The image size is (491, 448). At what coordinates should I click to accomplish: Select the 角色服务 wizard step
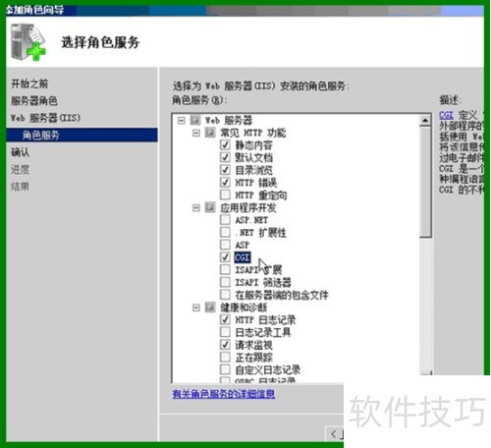[82, 135]
